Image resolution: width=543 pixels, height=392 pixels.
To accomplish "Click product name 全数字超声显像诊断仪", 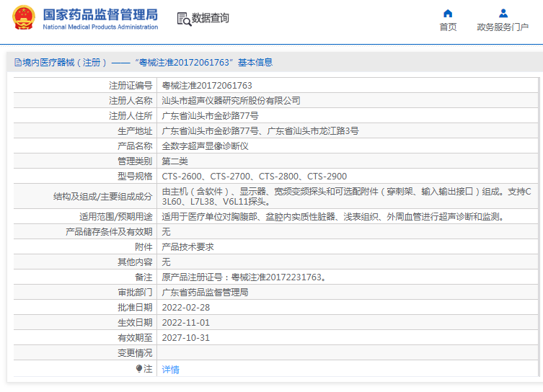I will pyautogui.click(x=205, y=146).
